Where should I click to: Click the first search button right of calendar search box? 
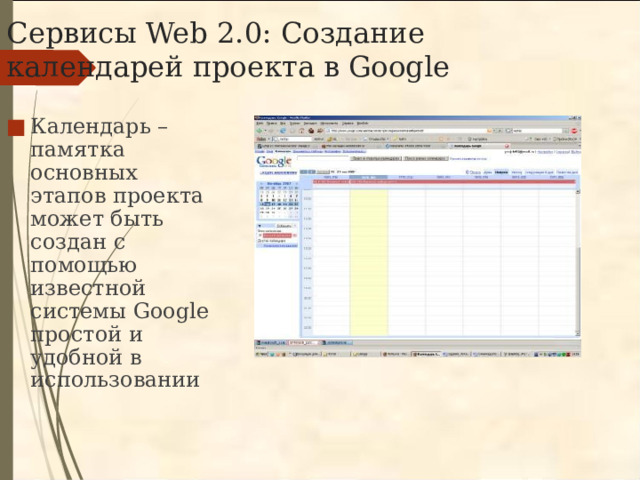click(376, 158)
